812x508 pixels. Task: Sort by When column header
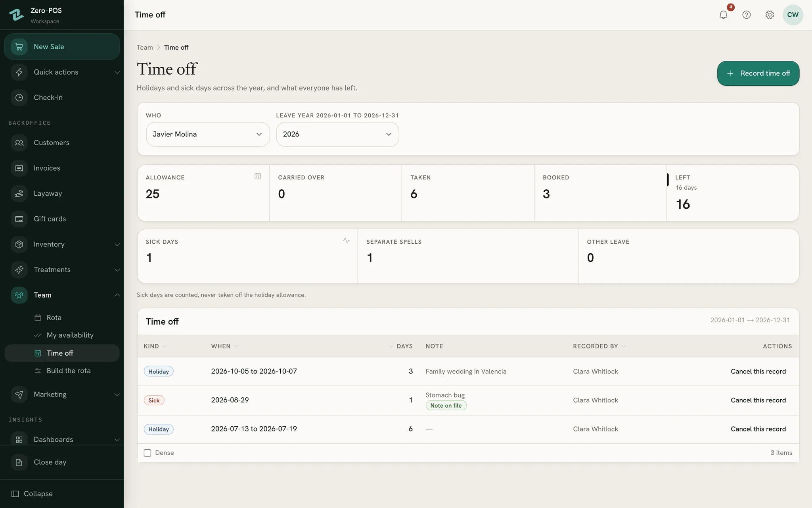225,346
